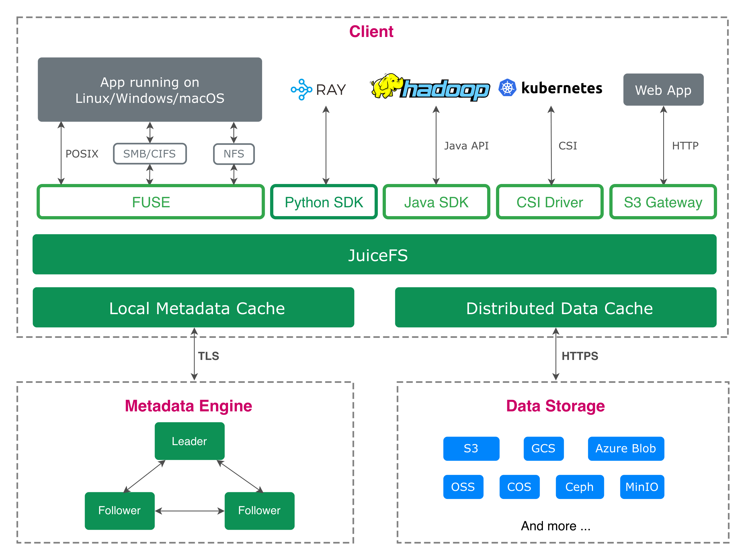Click the Ceph storage tile
Viewport: 746px width, 560px height.
(579, 487)
